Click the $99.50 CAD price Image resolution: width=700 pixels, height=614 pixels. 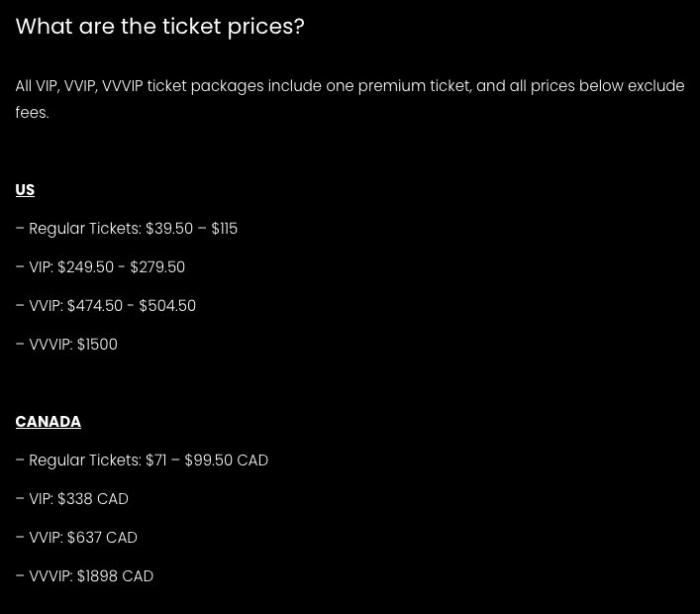coord(226,460)
